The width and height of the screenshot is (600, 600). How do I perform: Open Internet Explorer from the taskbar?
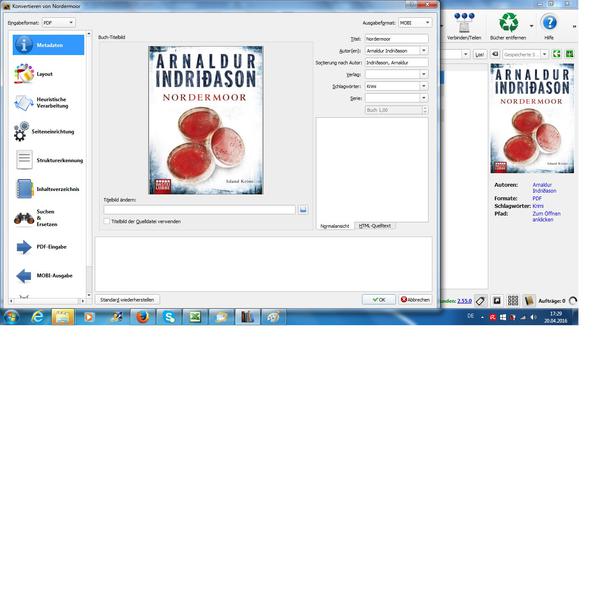click(x=38, y=317)
